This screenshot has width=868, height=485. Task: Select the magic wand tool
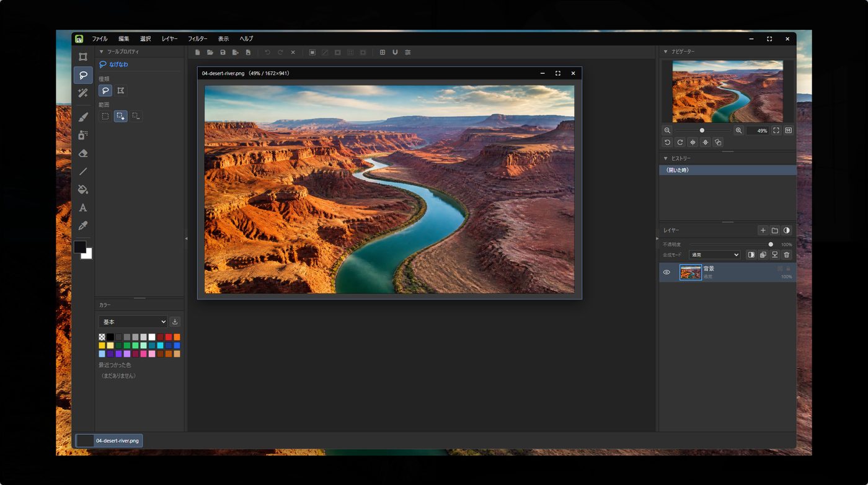[83, 93]
